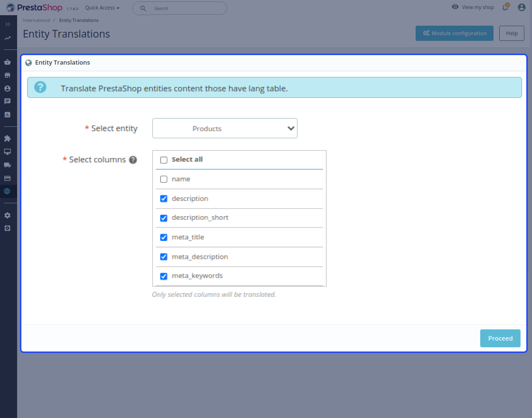This screenshot has height=418, width=532.
Task: Open Shipping truck icon in sidebar
Action: click(8, 165)
